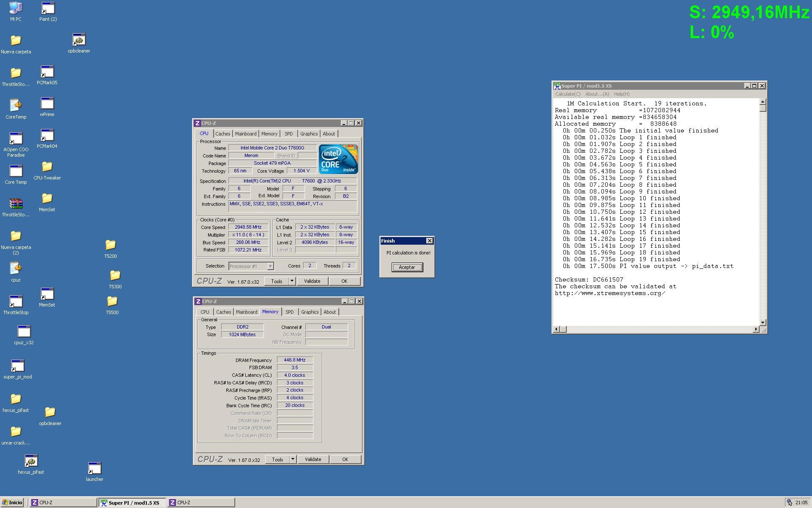Open the opbcleaner icon near top
This screenshot has width=812, height=508.
[79, 40]
